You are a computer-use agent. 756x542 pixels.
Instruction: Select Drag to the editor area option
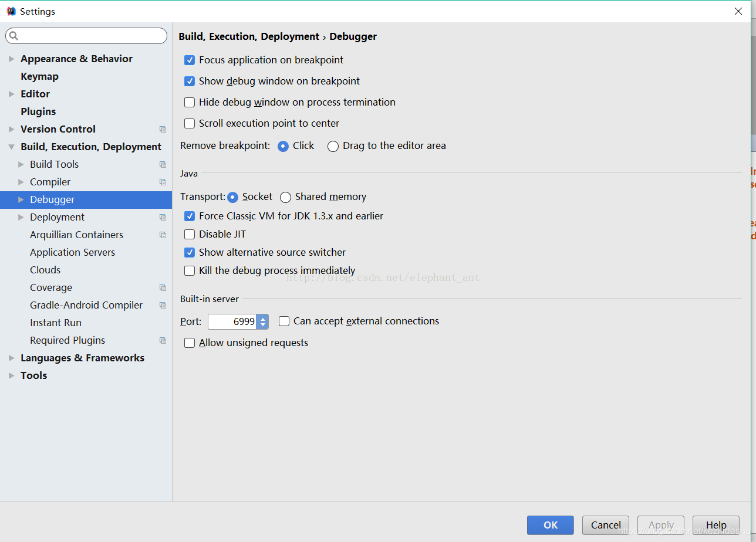pyautogui.click(x=333, y=146)
